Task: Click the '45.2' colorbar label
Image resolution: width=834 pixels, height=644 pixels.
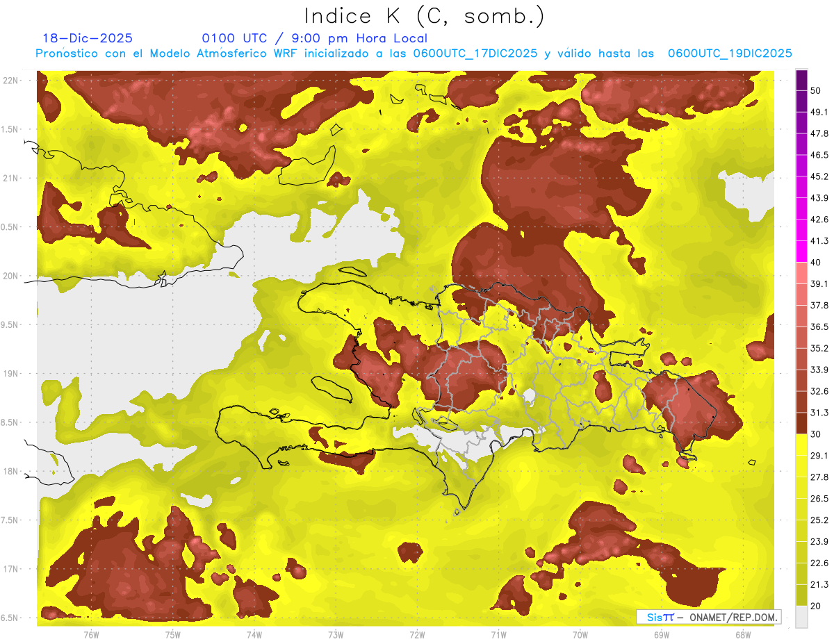Action: tap(819, 176)
